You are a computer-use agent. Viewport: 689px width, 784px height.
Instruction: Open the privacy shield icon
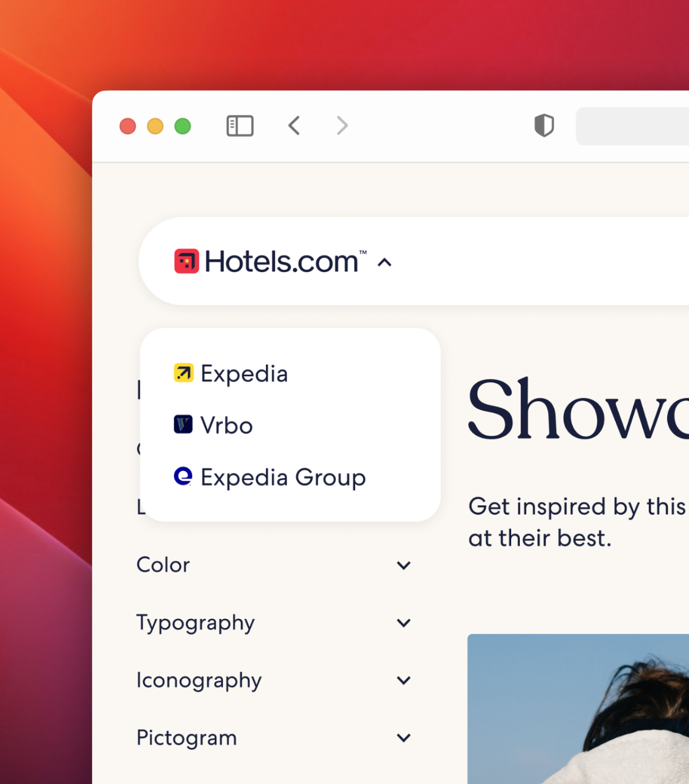point(544,126)
